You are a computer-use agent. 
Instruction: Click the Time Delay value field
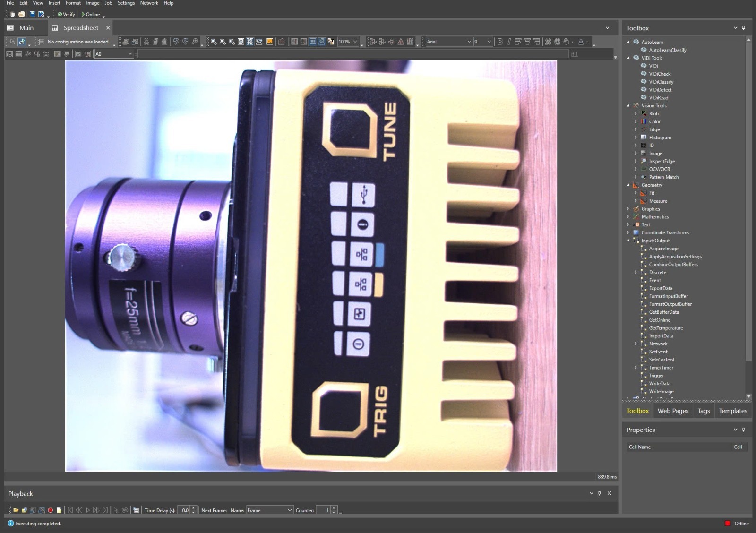(185, 510)
